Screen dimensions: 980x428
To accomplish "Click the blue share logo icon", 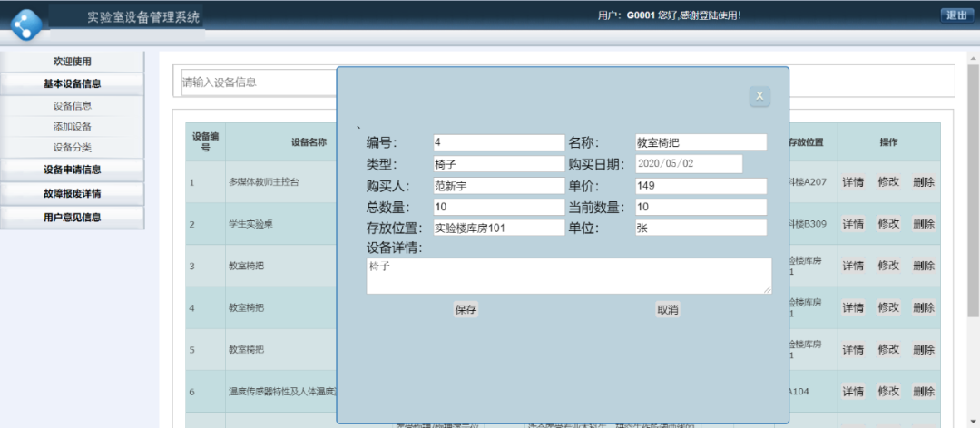I will click(26, 24).
